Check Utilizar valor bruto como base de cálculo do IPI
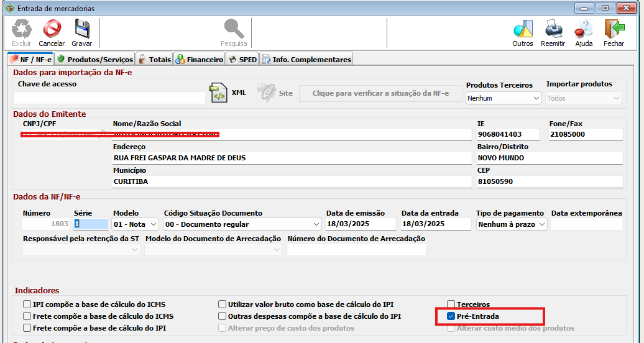644x343 pixels. tap(223, 304)
